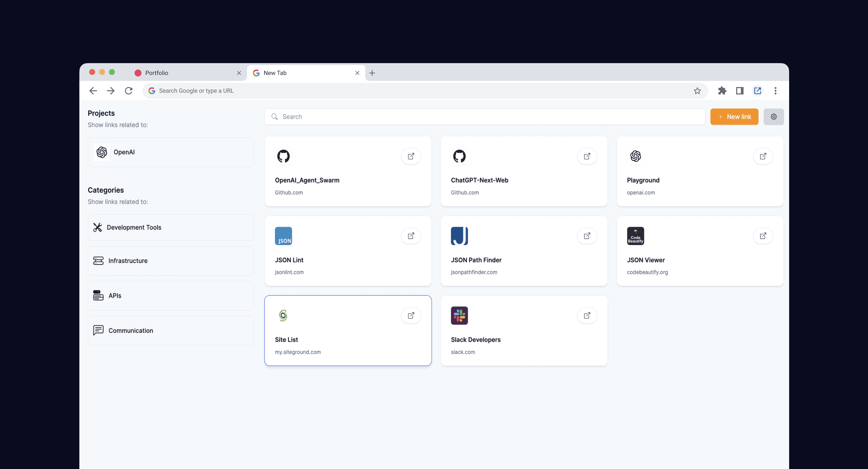This screenshot has width=868, height=469.
Task: Open Site List via its external link icon
Action: pos(411,315)
